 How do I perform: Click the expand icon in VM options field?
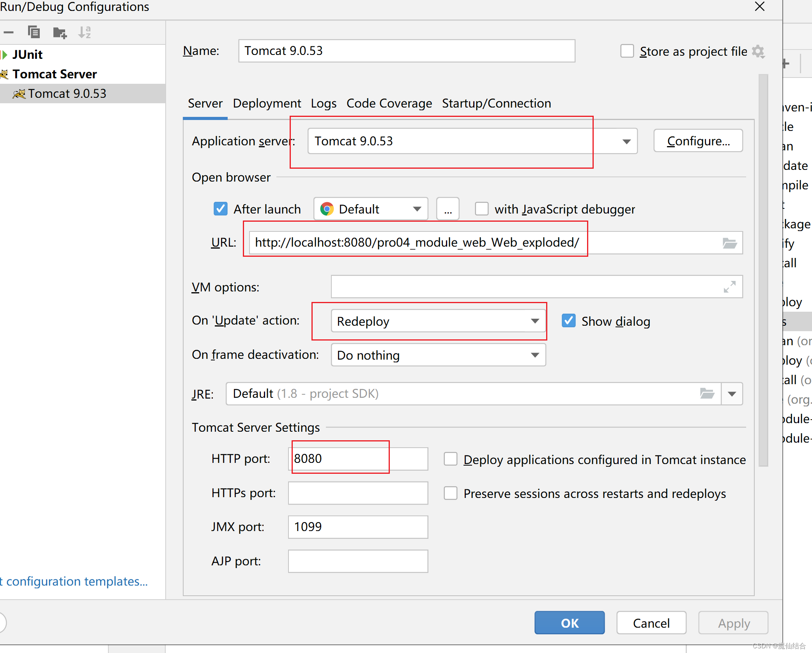[729, 287]
